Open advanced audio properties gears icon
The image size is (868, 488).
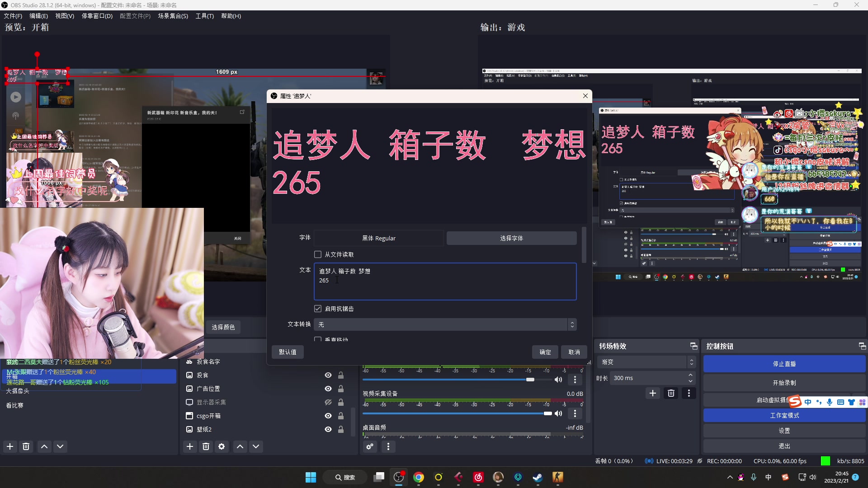[x=370, y=446]
